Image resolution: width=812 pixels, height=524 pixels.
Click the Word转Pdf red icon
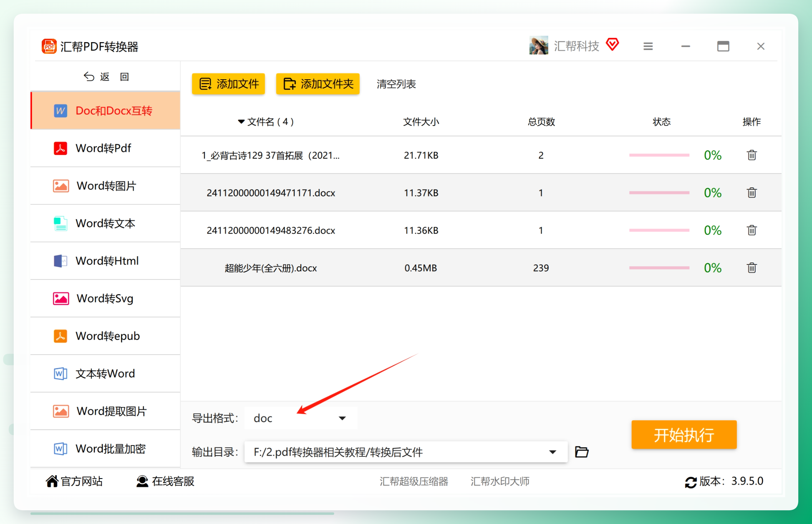[x=61, y=148]
